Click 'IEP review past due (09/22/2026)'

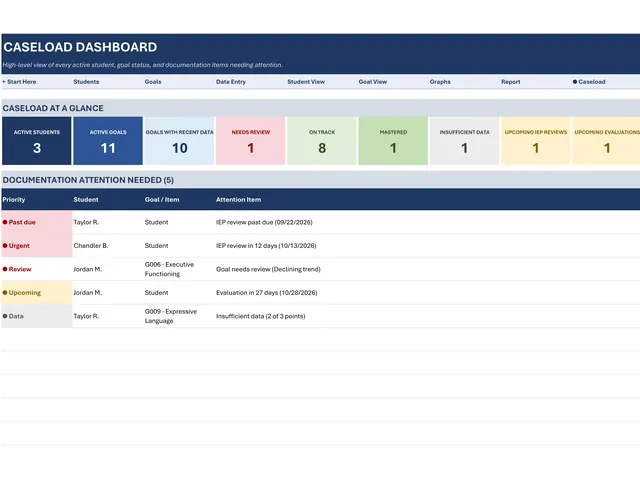coord(264,222)
